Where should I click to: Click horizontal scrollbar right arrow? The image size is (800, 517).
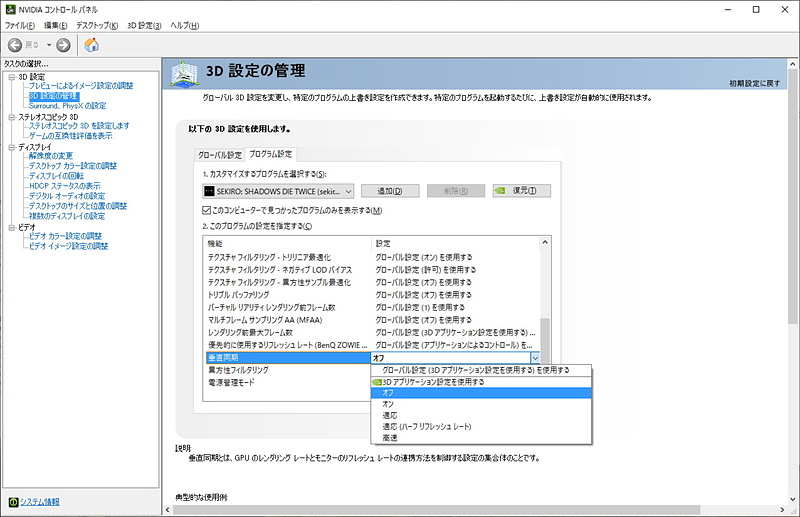point(782,510)
